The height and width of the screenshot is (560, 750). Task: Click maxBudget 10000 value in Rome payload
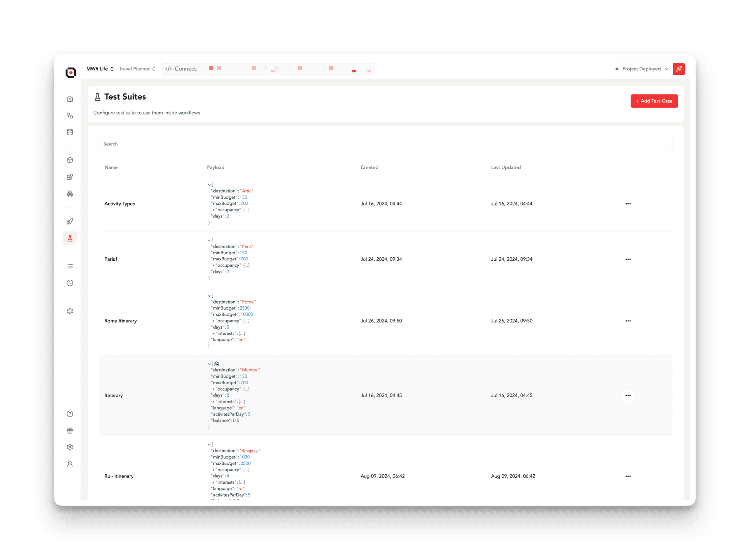(x=247, y=314)
